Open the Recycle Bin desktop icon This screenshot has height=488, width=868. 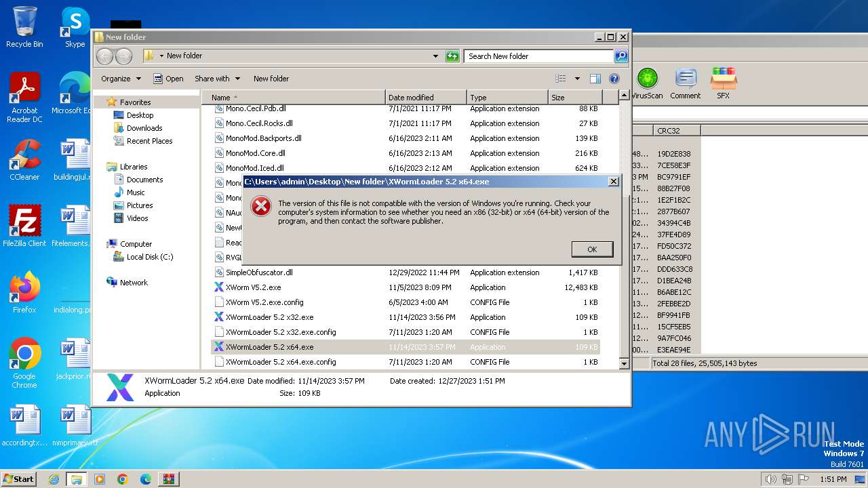pyautogui.click(x=24, y=27)
